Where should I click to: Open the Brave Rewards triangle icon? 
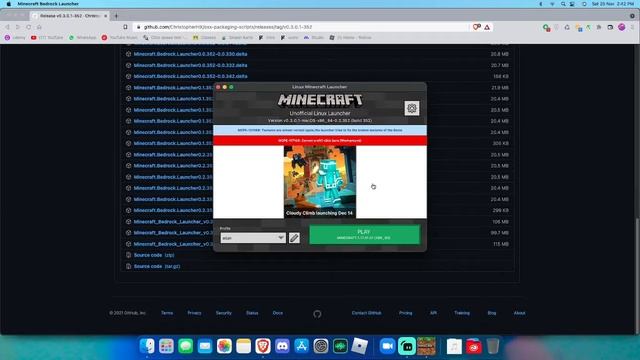(487, 27)
